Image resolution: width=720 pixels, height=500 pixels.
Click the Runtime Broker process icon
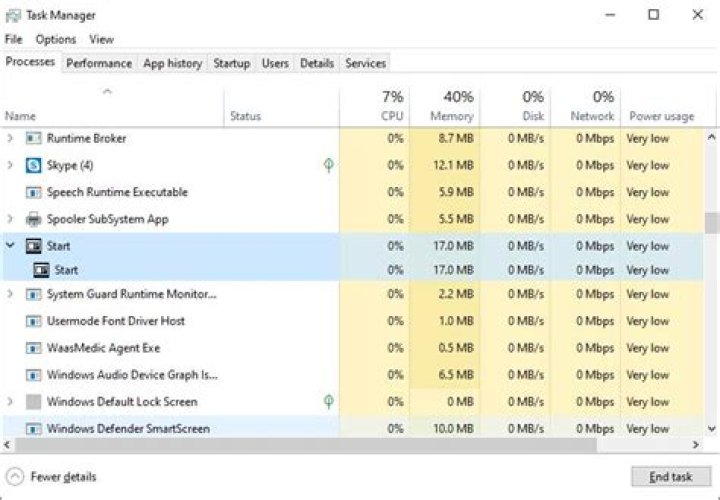[33, 138]
